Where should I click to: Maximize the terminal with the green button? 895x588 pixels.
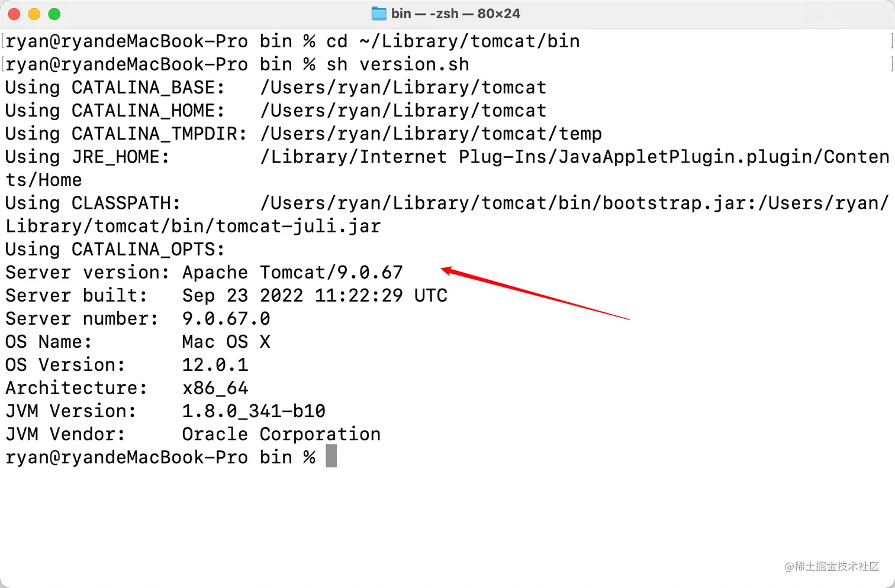pyautogui.click(x=54, y=14)
